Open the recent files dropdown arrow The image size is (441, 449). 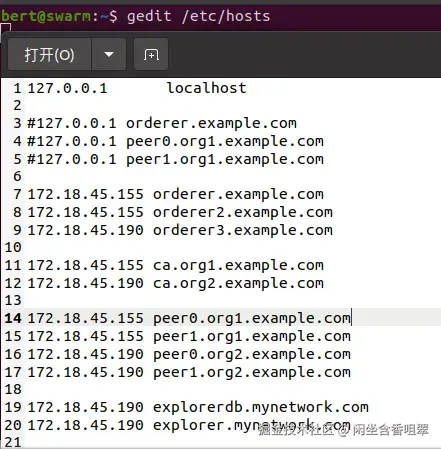tap(109, 54)
